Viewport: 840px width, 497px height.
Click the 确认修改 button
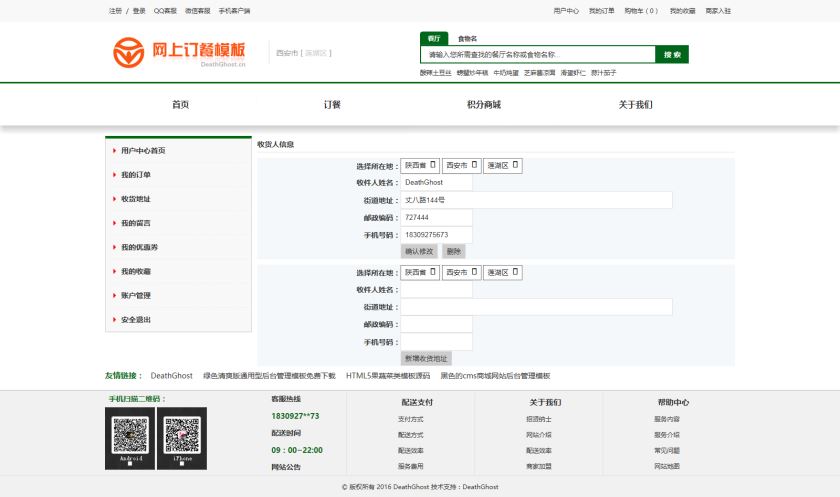tap(419, 251)
